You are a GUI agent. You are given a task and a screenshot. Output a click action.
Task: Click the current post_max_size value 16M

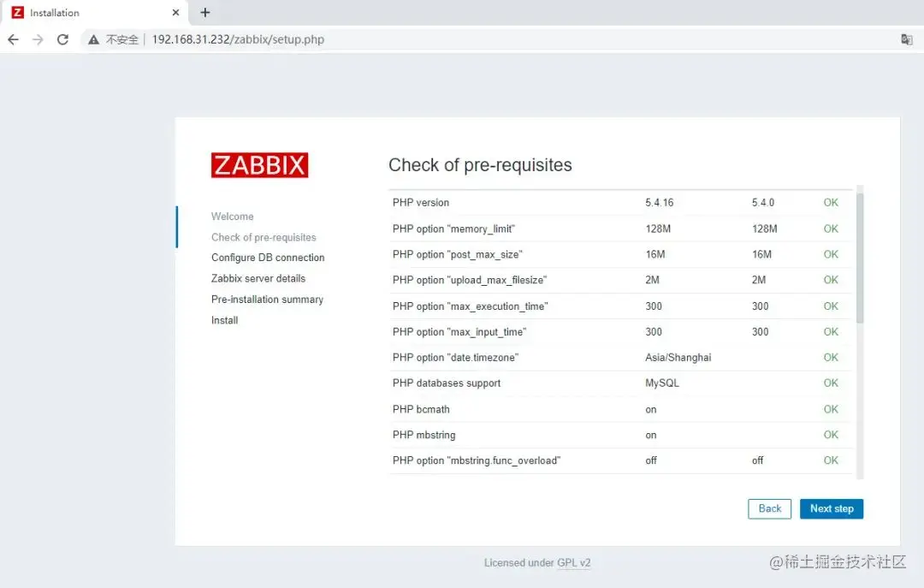point(654,254)
